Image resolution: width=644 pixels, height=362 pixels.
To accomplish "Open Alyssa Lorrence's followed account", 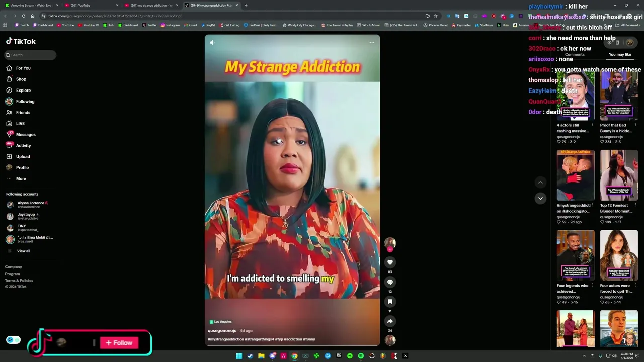I will pyautogui.click(x=28, y=205).
